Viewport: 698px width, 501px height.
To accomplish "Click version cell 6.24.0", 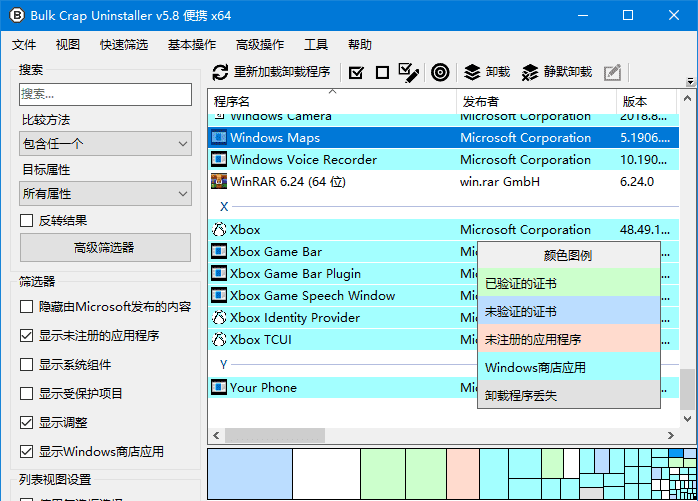I will pyautogui.click(x=637, y=182).
